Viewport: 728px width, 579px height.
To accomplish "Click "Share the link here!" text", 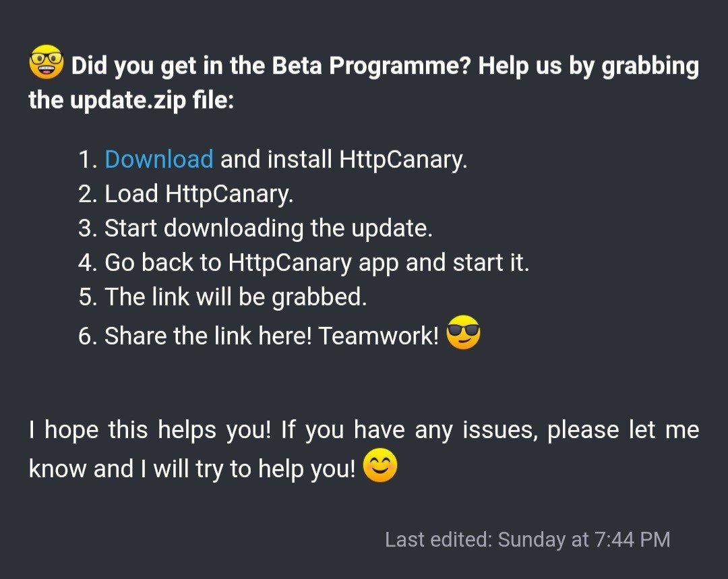I will [208, 336].
